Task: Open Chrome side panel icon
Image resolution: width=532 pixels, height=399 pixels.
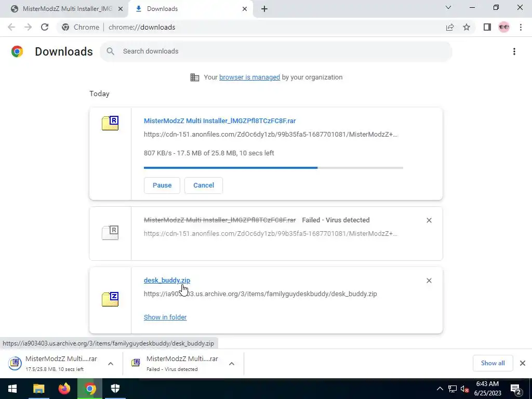Action: (x=487, y=27)
